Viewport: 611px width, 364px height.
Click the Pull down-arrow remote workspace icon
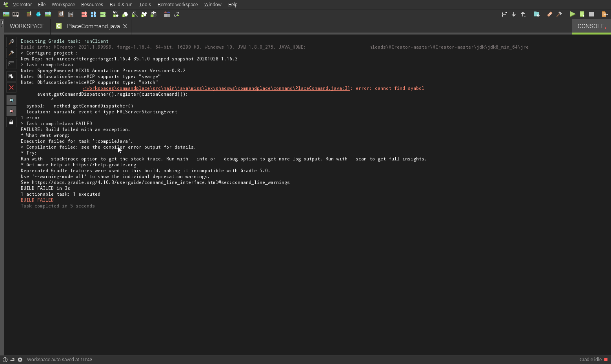pyautogui.click(x=514, y=14)
